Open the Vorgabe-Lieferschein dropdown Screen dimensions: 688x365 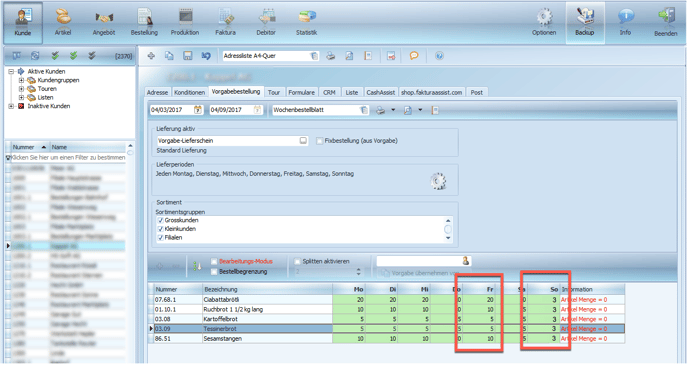tap(303, 141)
